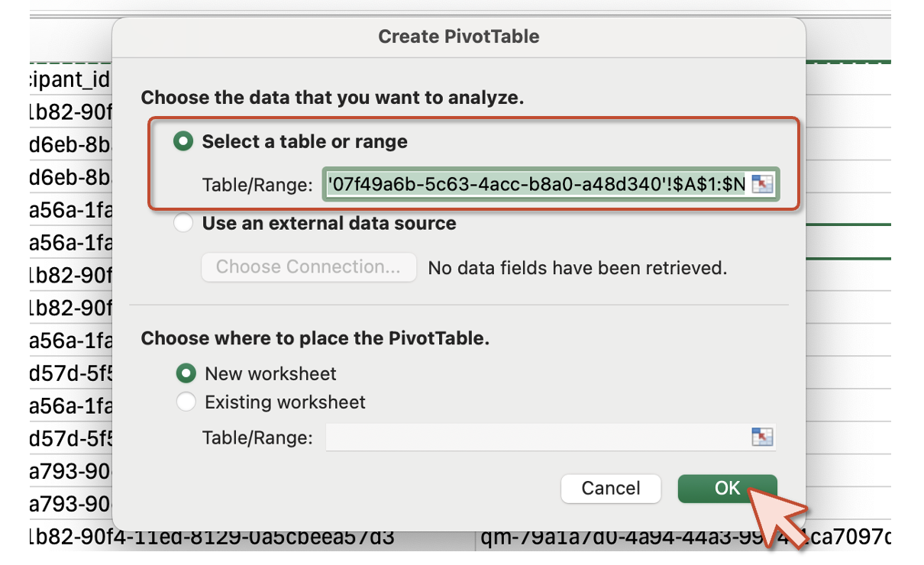Image resolution: width=924 pixels, height=565 pixels.
Task: Select the cell ending in 11ed-8129-0a5cbeea57d3
Action: pos(214,538)
